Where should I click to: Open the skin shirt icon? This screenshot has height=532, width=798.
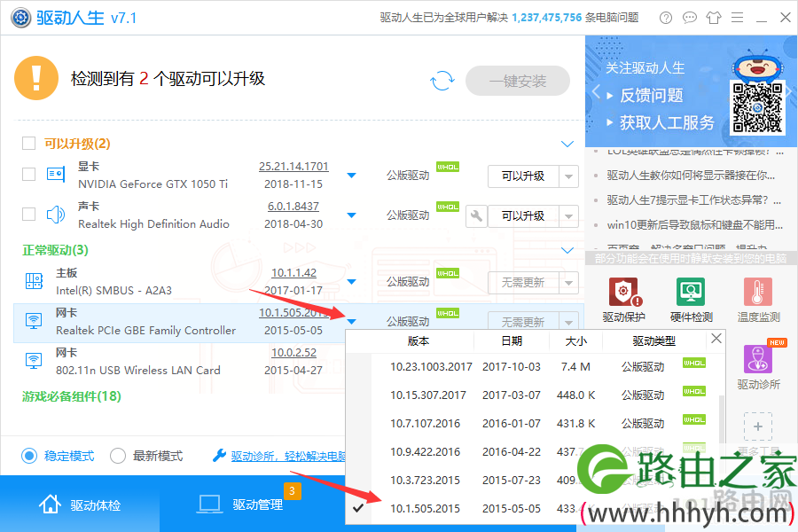tap(714, 19)
